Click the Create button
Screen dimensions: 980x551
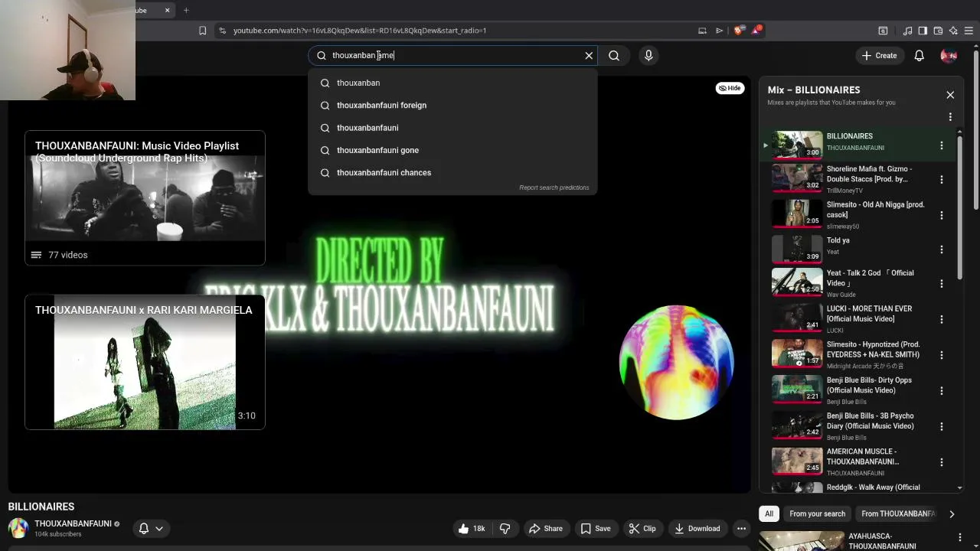coord(879,55)
